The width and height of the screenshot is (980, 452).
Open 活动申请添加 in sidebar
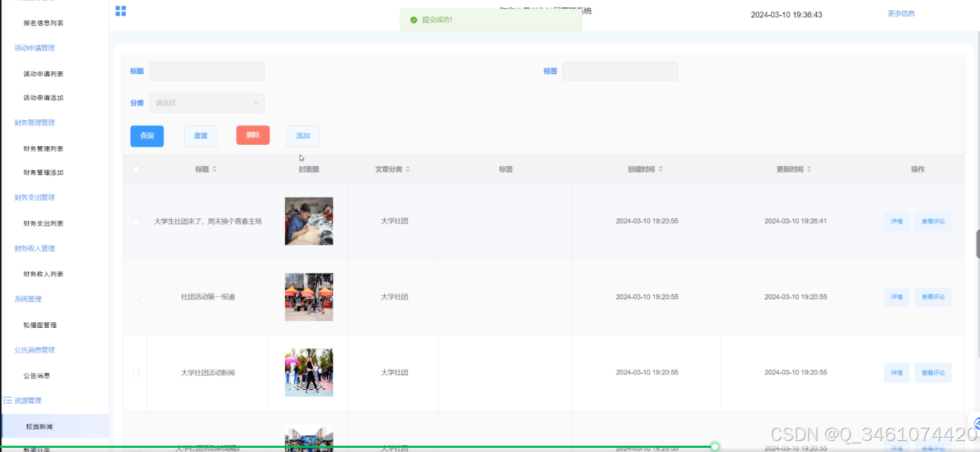43,98
